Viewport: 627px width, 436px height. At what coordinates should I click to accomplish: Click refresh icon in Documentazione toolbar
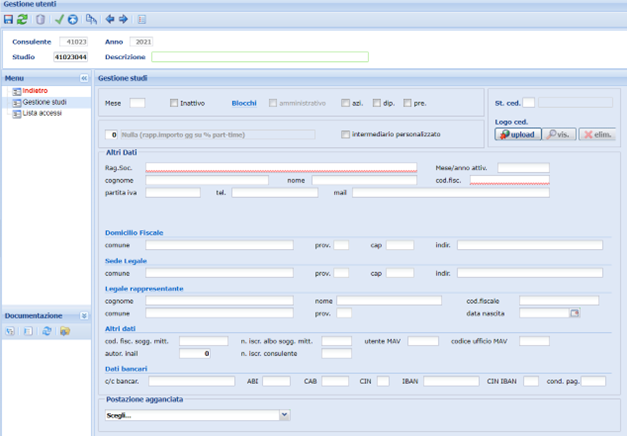tap(47, 331)
